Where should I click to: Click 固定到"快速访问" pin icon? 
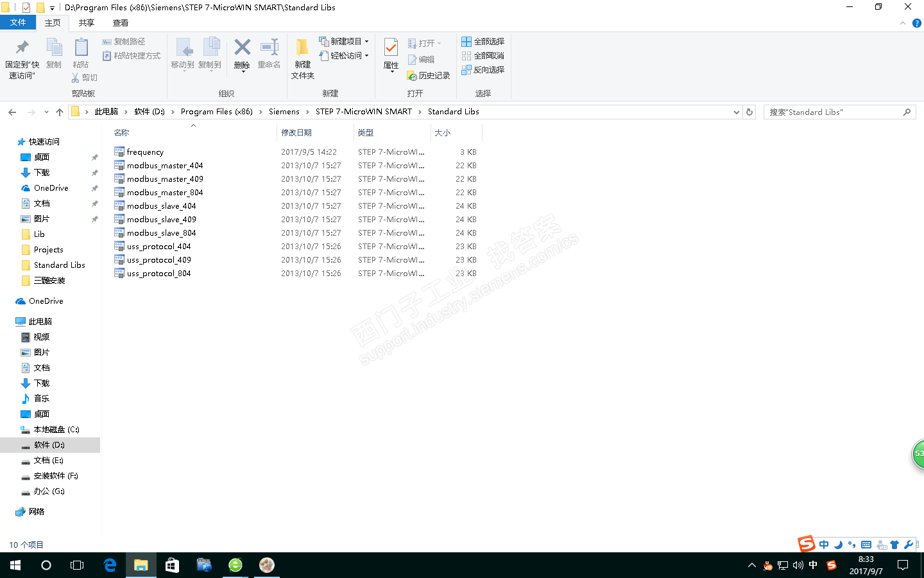coord(22,48)
